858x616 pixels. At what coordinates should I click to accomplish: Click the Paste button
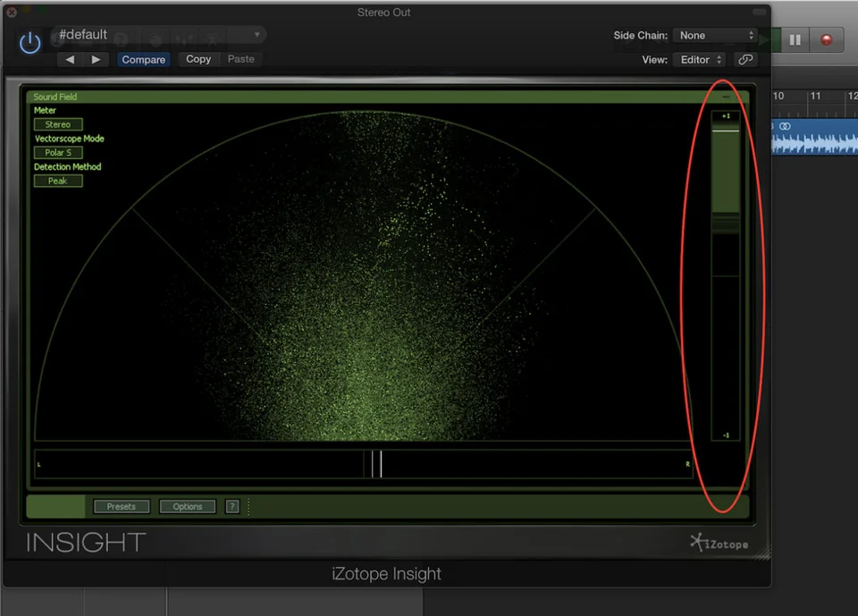tap(240, 59)
